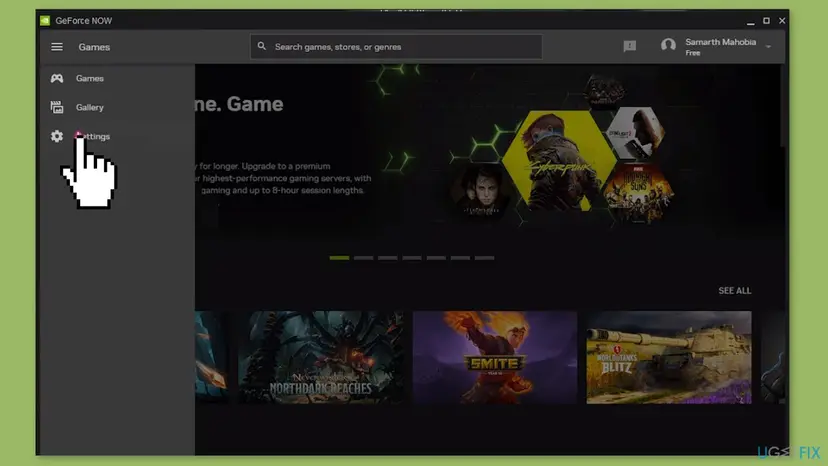This screenshot has height=466, width=828.
Task: Click the Samarth Mahobia account name
Action: [720, 42]
